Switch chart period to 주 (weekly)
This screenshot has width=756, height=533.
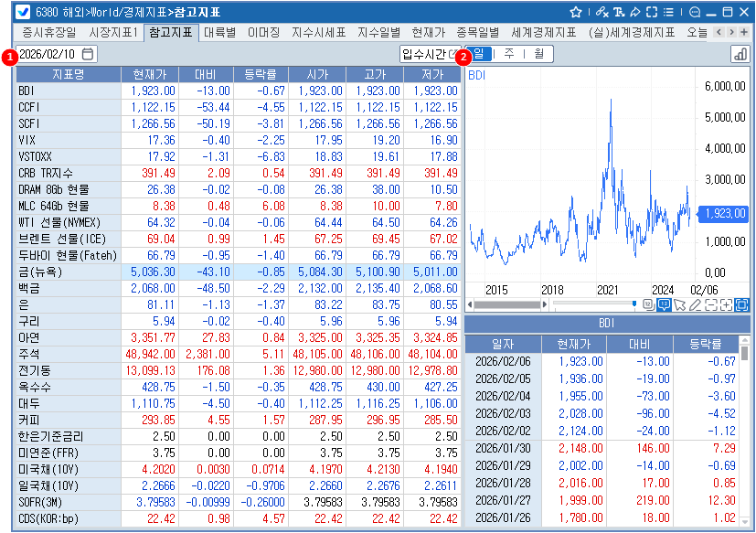pyautogui.click(x=508, y=54)
